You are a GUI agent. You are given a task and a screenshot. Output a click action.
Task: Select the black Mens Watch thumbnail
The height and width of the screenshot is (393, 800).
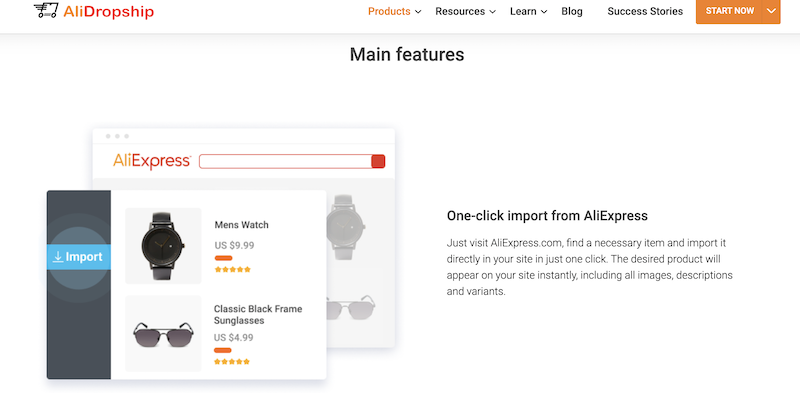tap(163, 245)
